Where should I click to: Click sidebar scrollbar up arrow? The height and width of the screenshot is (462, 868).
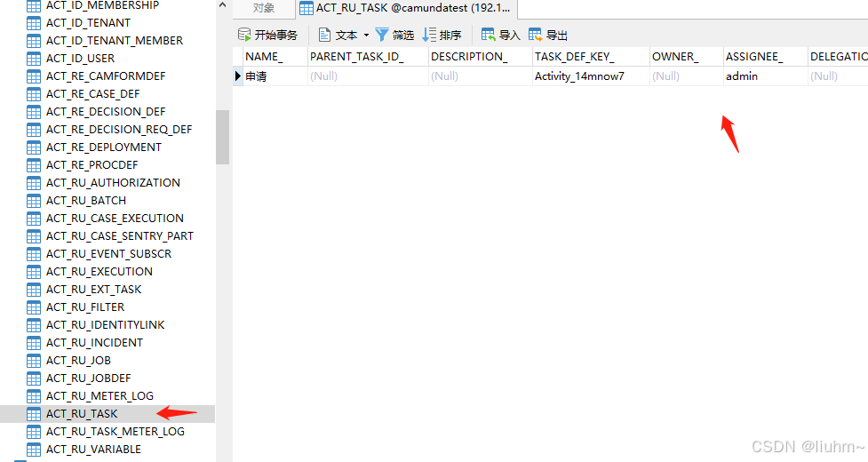pyautogui.click(x=222, y=5)
